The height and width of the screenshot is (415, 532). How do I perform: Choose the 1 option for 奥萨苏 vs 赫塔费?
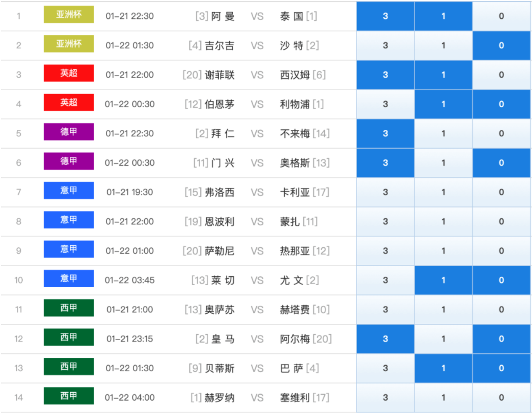443,310
